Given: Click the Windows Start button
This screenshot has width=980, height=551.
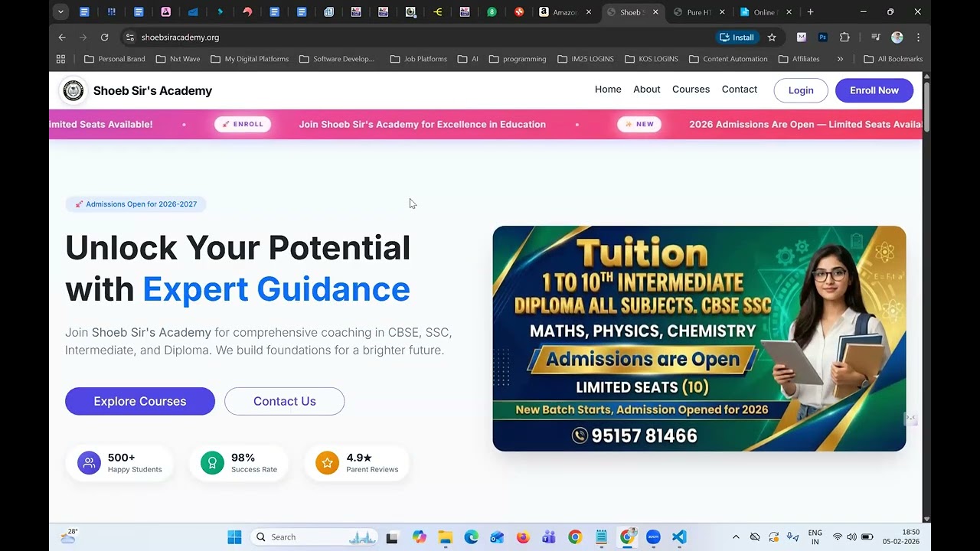Looking at the screenshot, I should click(x=234, y=537).
